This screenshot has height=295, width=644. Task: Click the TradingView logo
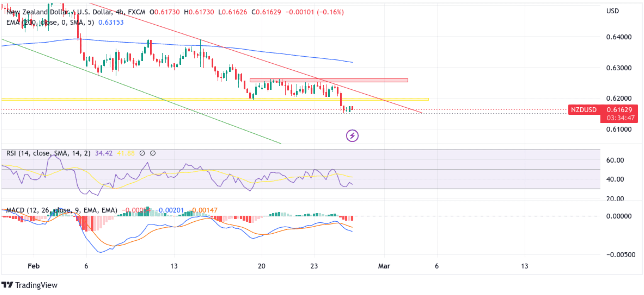tap(29, 285)
